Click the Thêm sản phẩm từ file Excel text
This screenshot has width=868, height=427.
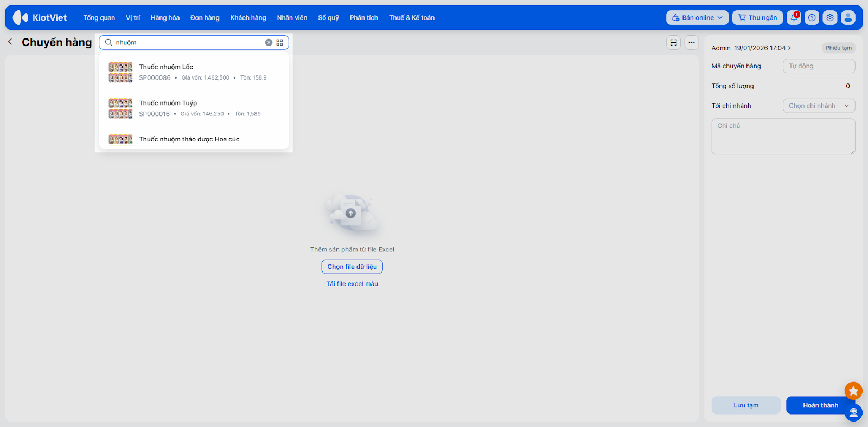(352, 250)
